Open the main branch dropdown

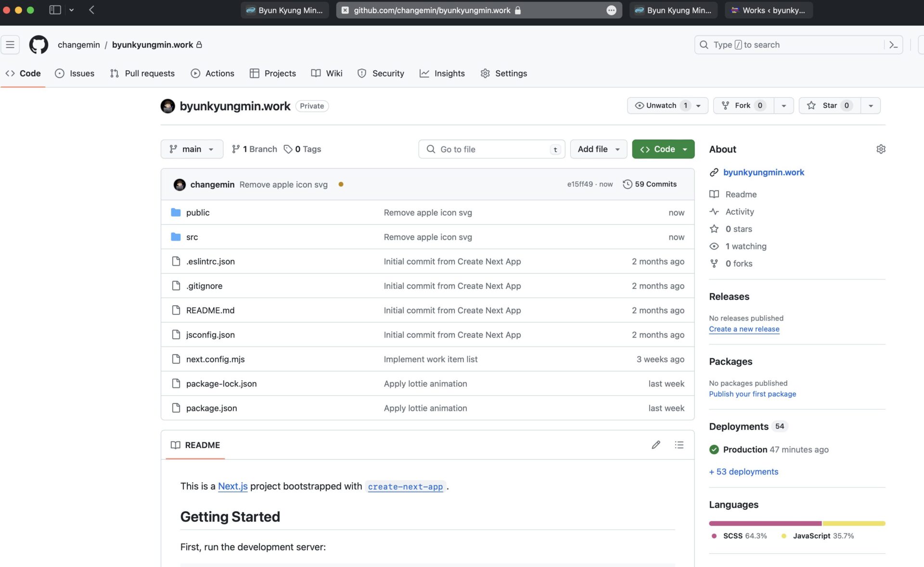(192, 149)
